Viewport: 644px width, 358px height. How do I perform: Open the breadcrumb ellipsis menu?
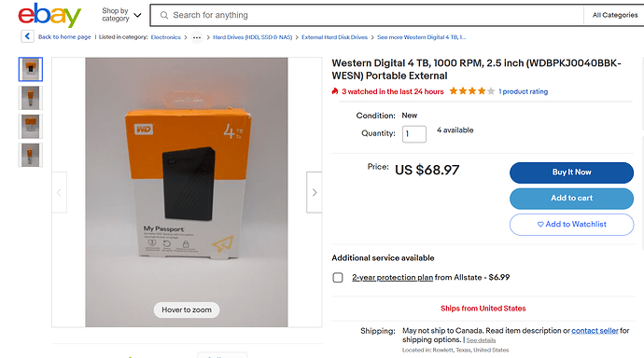point(197,37)
